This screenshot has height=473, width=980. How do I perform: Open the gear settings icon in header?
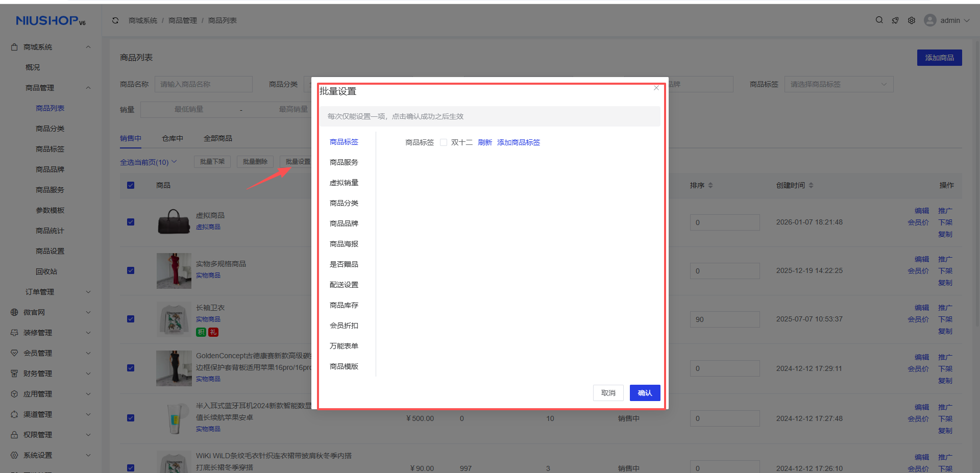[x=912, y=20]
